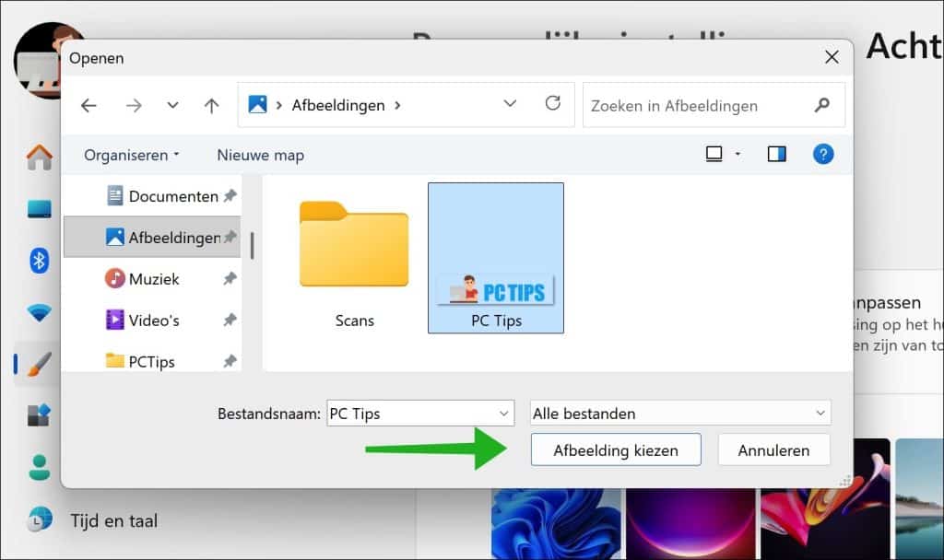This screenshot has width=944, height=560.
Task: Cancel the dialog with Annuleren
Action: click(773, 449)
